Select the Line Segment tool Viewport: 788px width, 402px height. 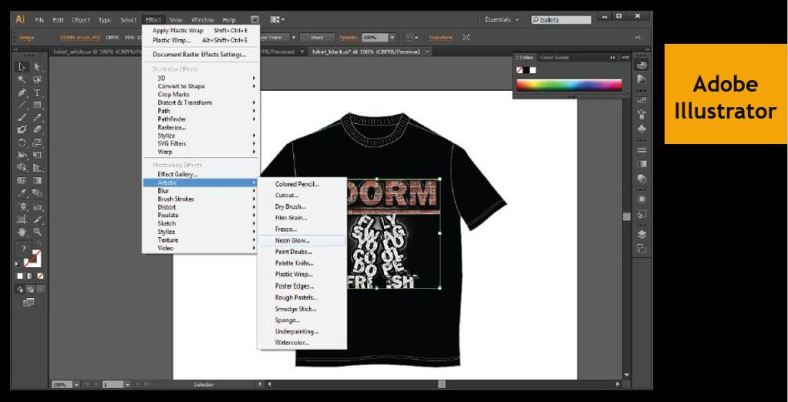pyautogui.click(x=23, y=105)
